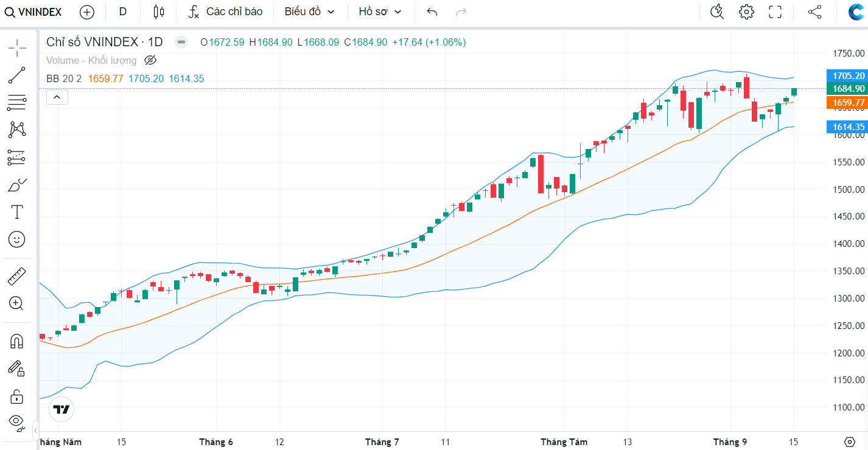Select the trend line drawing tool
Image resolution: width=868 pixels, height=450 pixels.
[17, 75]
